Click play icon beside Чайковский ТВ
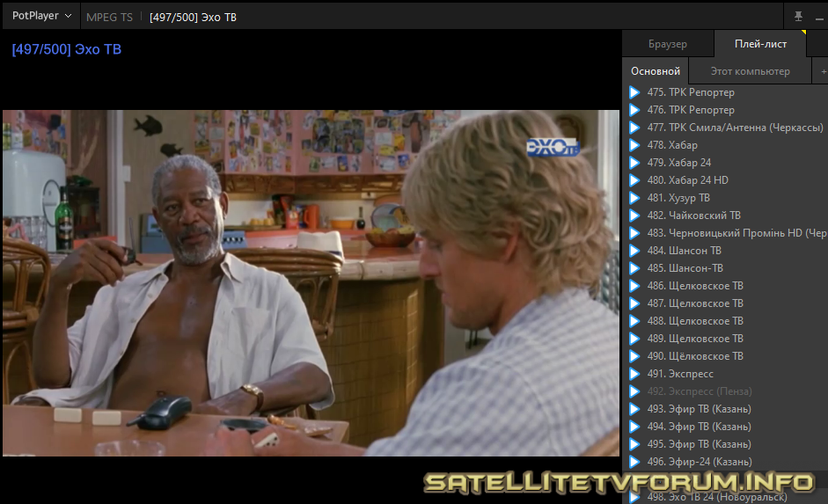 pos(634,215)
